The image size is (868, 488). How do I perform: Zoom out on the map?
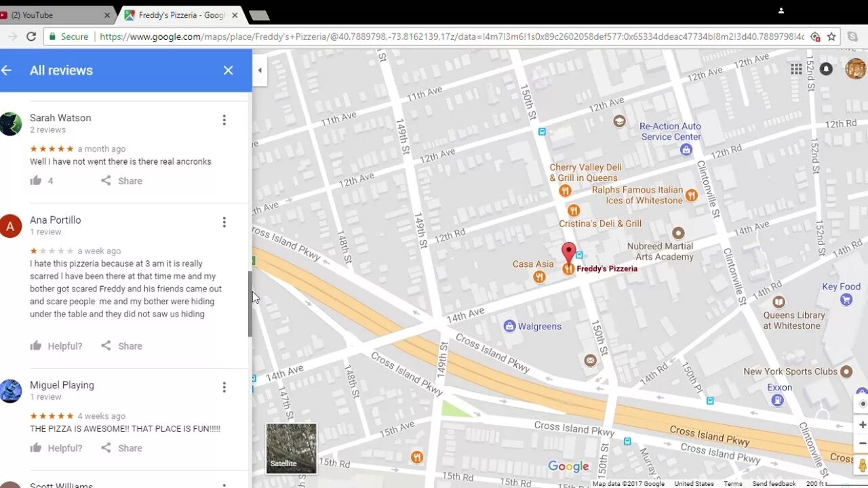pyautogui.click(x=862, y=443)
